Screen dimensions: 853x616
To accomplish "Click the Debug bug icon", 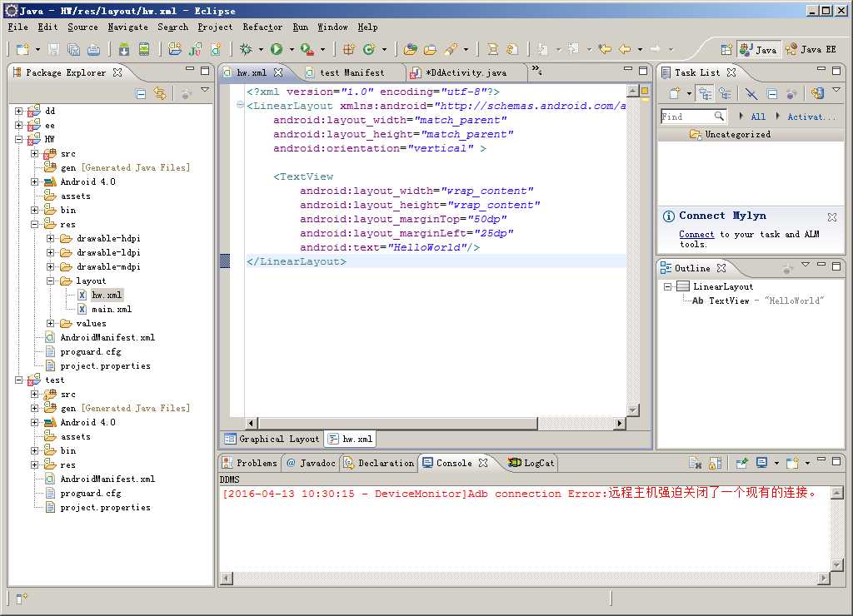I will tap(246, 49).
